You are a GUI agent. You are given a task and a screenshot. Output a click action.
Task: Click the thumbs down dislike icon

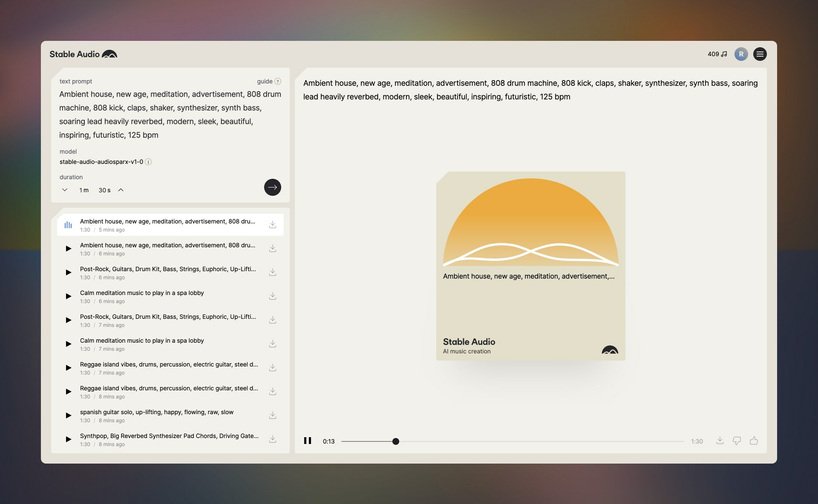click(737, 441)
